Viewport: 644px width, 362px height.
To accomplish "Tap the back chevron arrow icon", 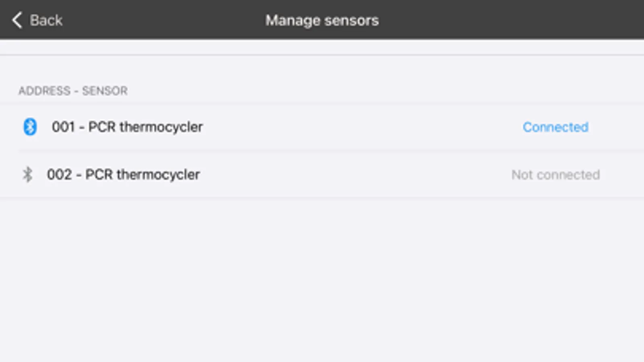I will [17, 20].
